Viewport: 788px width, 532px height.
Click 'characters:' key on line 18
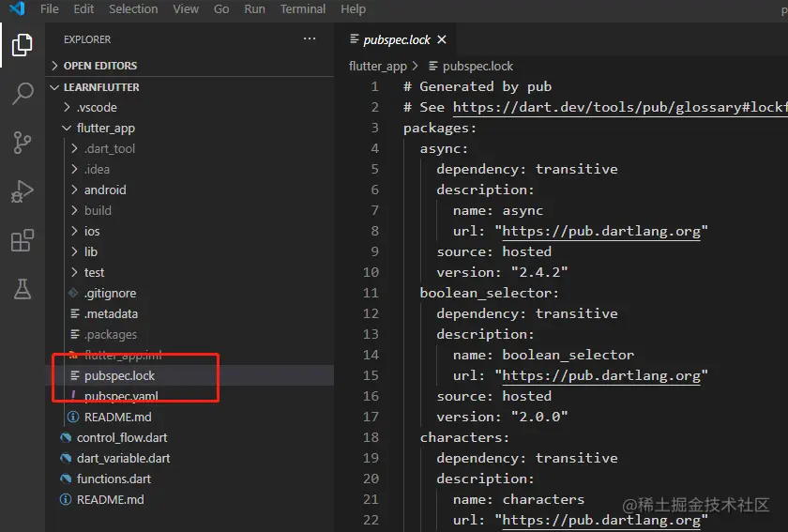[x=465, y=437]
